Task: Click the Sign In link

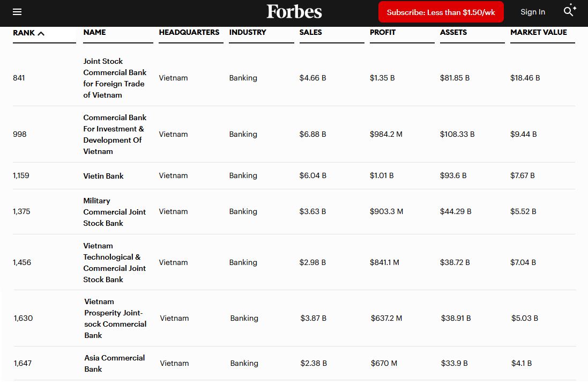Action: (532, 12)
